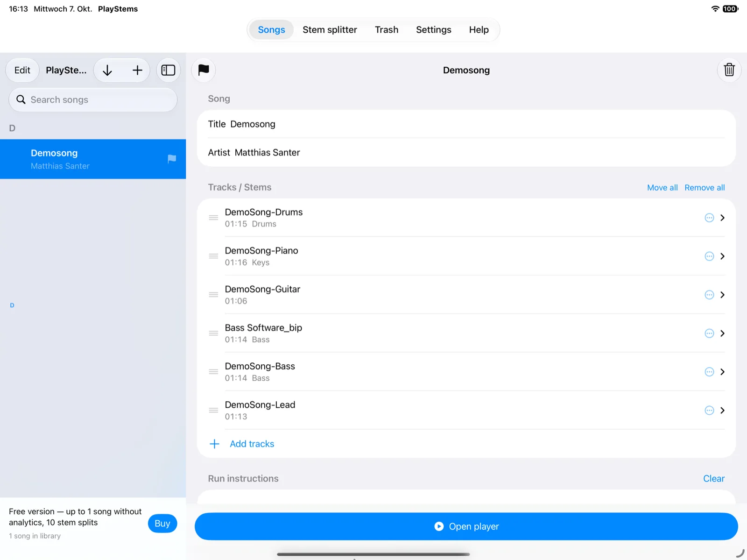Open more options for DemoSong-Piano track
This screenshot has width=747, height=560.
point(709,256)
